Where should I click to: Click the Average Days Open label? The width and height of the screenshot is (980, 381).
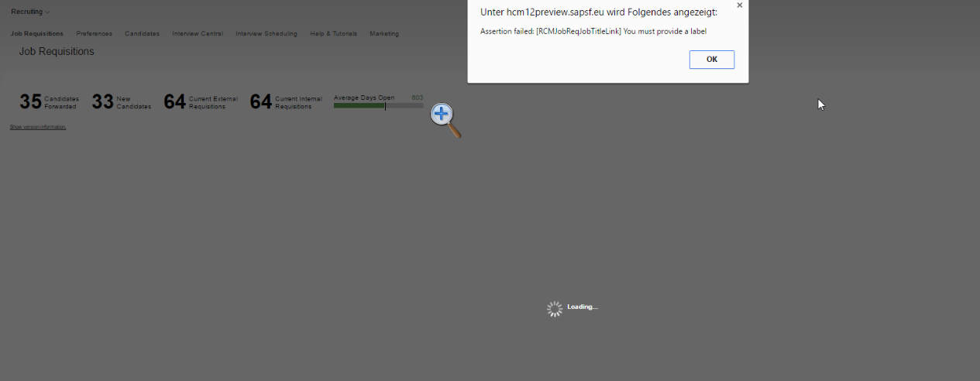364,98
